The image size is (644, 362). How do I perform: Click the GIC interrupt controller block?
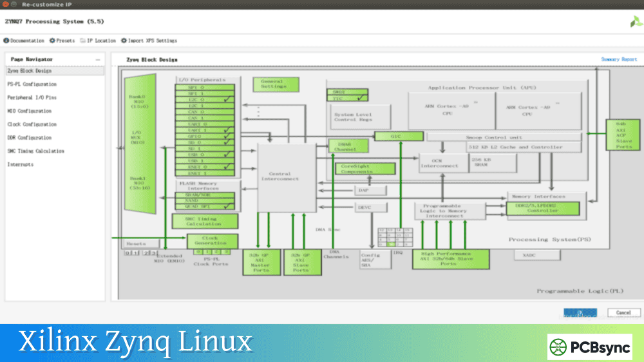coord(399,137)
